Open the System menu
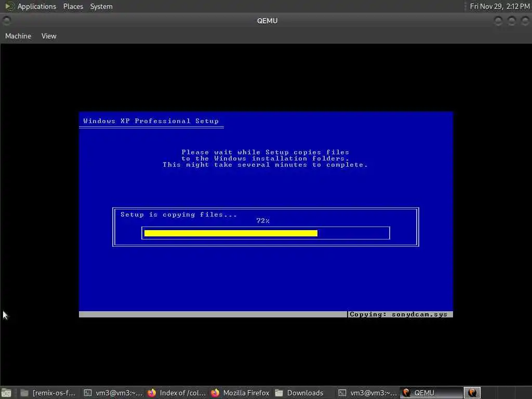This screenshot has width=532, height=399. 101,6
